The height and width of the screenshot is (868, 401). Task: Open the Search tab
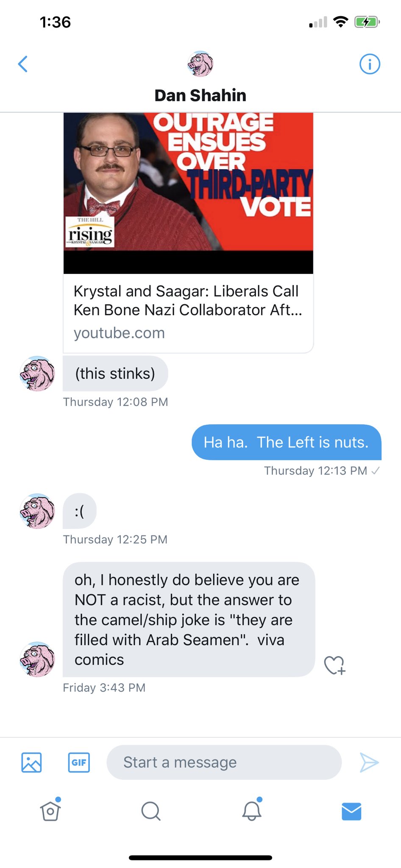[x=150, y=811]
